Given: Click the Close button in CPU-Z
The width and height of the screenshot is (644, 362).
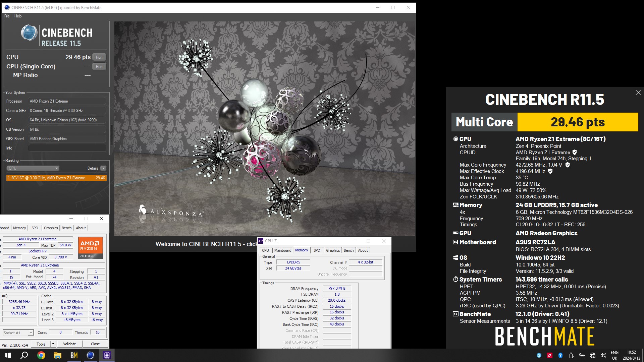Looking at the screenshot, I should [95, 344].
